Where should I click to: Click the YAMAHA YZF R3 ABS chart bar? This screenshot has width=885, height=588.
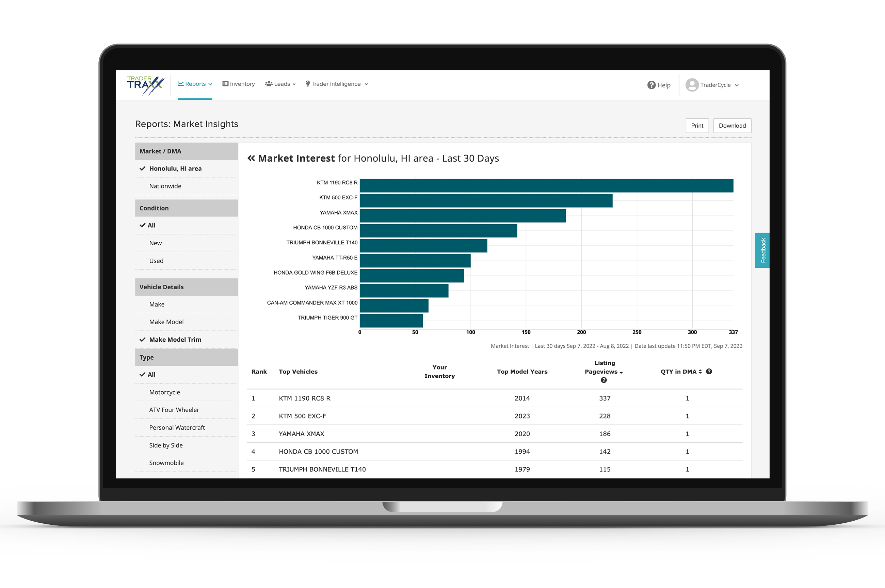pos(404,291)
